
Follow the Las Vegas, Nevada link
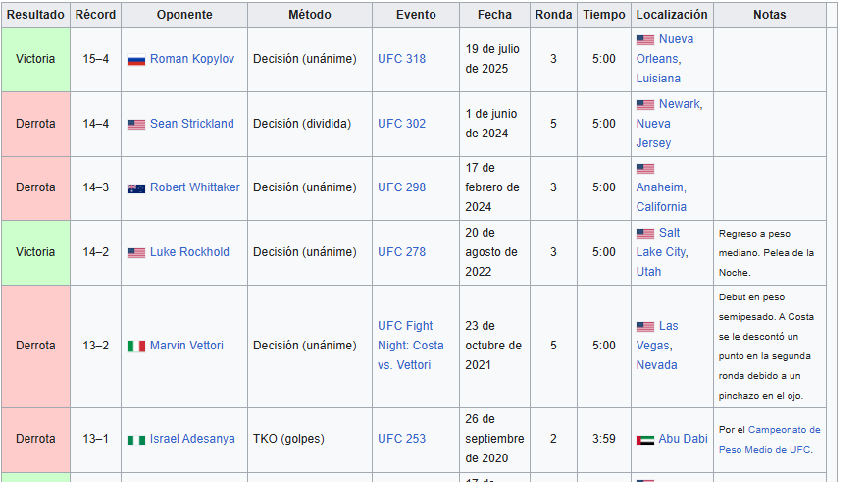[656, 346]
